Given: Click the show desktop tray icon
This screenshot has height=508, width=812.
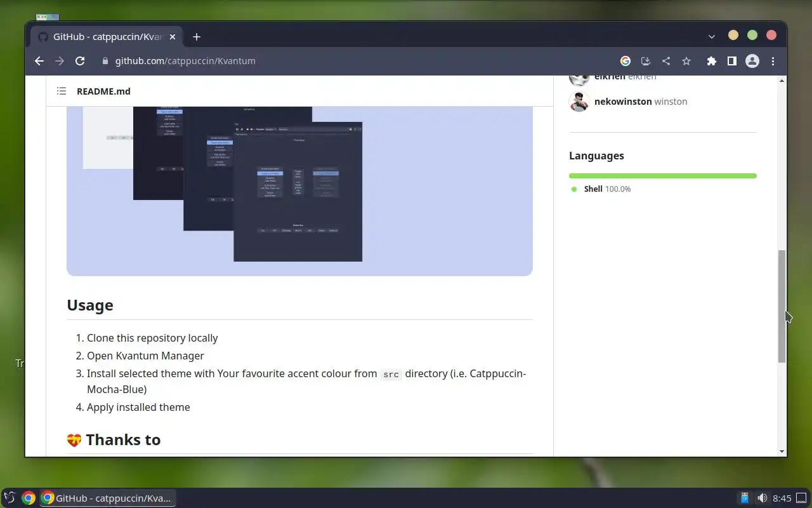Looking at the screenshot, I should pyautogui.click(x=802, y=498).
